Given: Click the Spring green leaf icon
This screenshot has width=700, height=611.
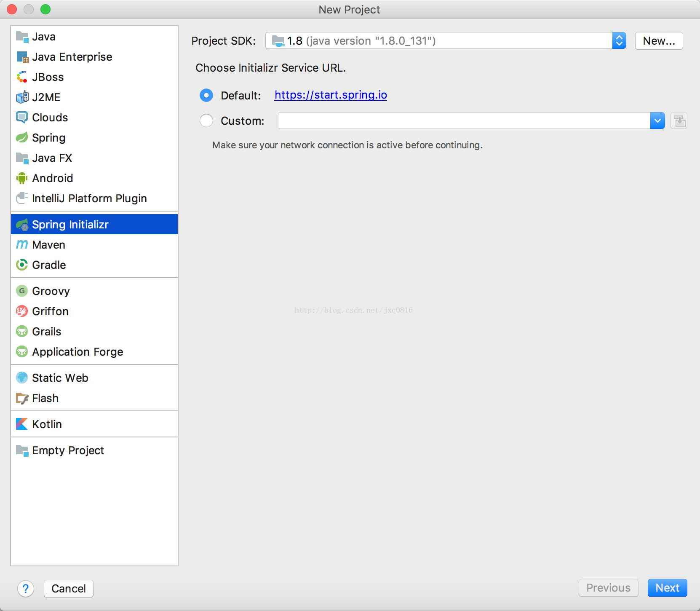Looking at the screenshot, I should click(22, 138).
